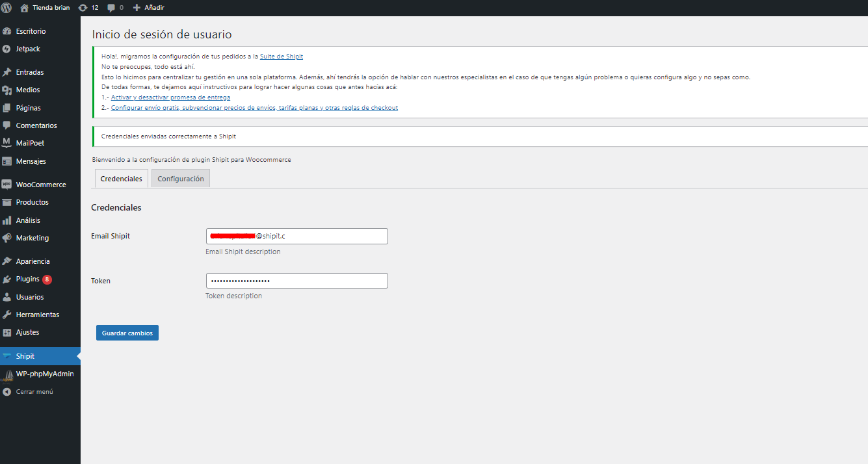This screenshot has width=868, height=464.
Task: Open the Páginas menu label
Action: pyautogui.click(x=29, y=108)
